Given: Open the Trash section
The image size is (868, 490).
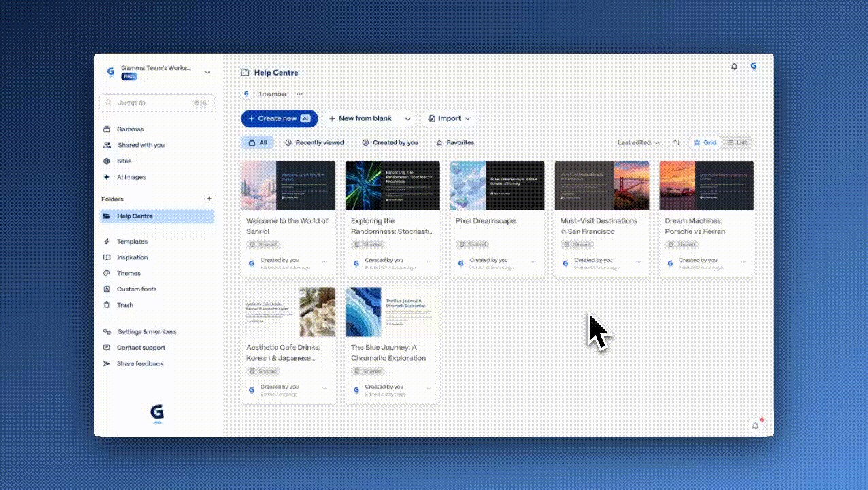Looking at the screenshot, I should pos(124,305).
